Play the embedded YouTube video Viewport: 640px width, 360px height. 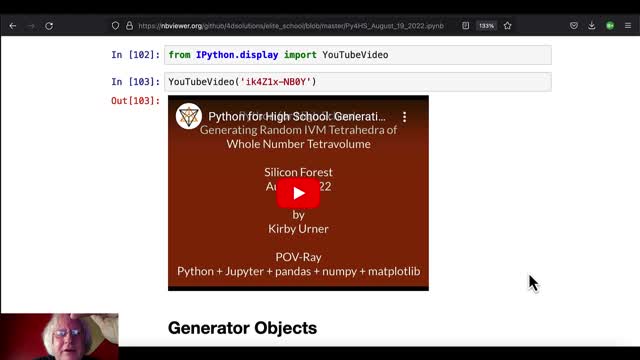coord(298,193)
